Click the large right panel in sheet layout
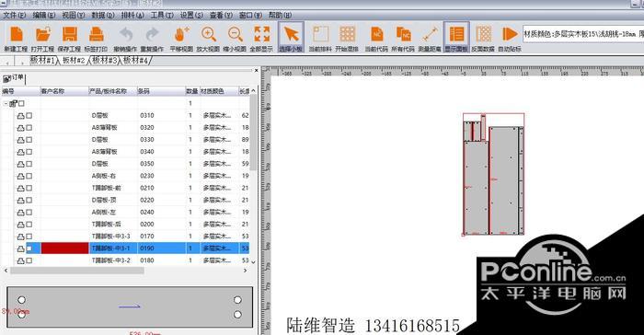The height and width of the screenshot is (335, 644). (504, 180)
